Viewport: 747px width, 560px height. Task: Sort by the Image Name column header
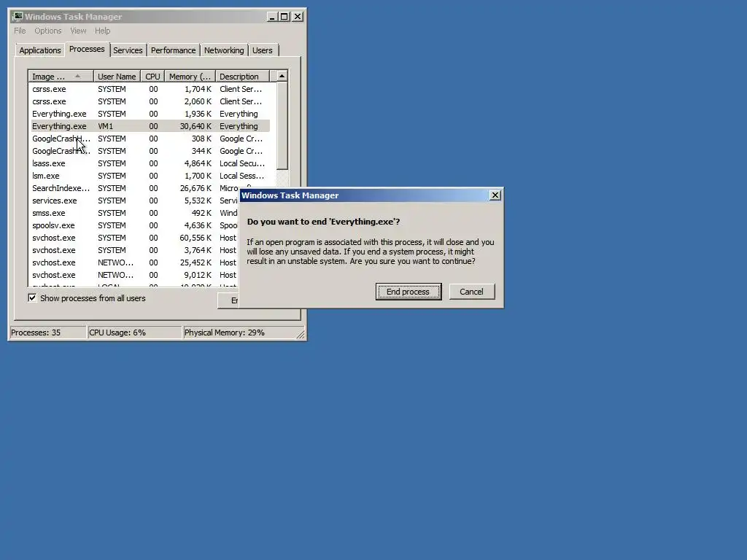[x=61, y=76]
